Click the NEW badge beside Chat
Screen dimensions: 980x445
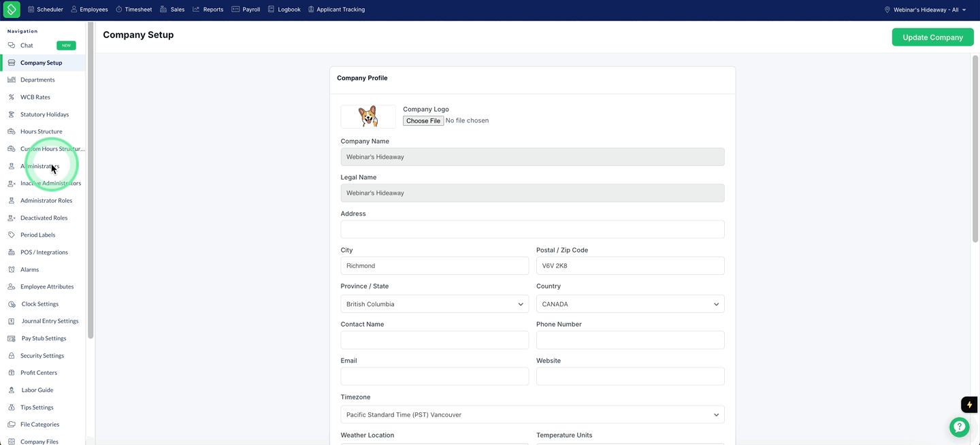pos(66,46)
